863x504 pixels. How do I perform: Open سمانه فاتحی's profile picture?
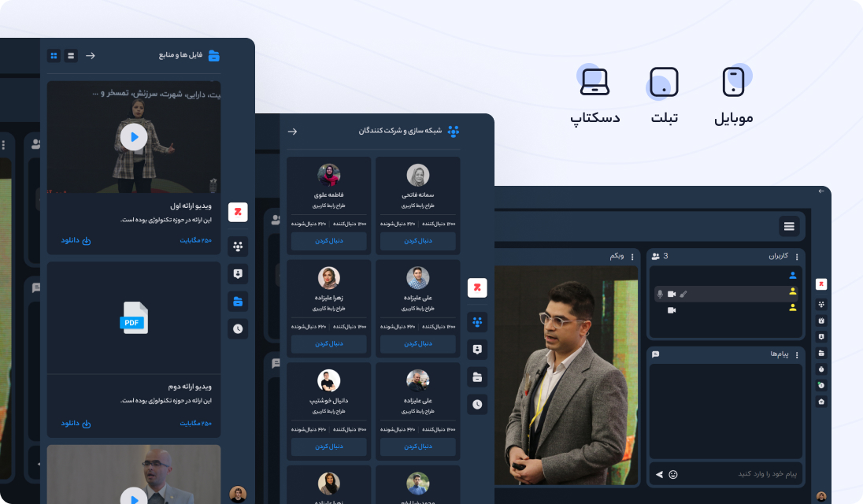point(418,176)
